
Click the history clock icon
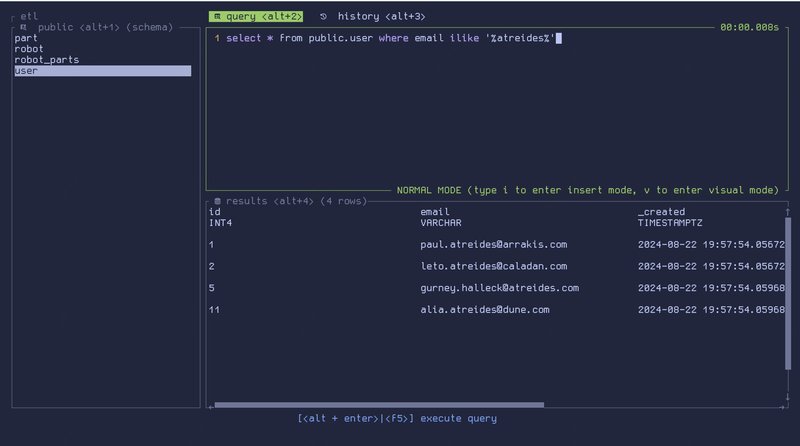323,17
